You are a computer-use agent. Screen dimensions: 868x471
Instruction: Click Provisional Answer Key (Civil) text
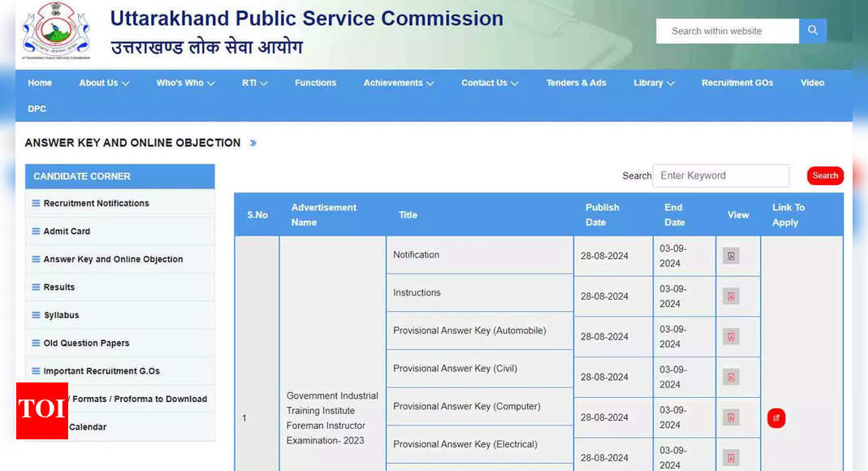coord(455,368)
